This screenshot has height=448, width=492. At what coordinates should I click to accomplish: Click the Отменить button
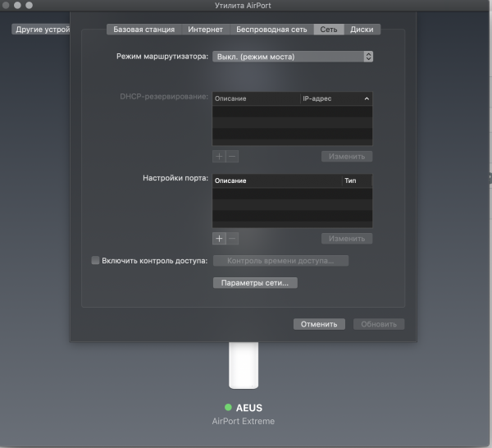(x=319, y=324)
